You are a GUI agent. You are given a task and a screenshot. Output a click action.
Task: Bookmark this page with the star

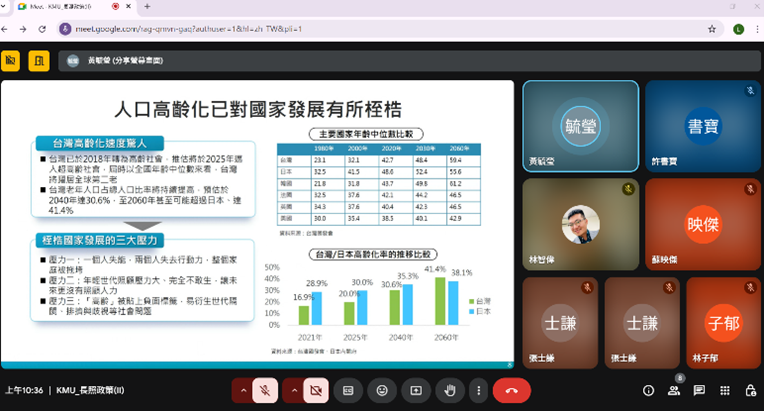point(712,29)
